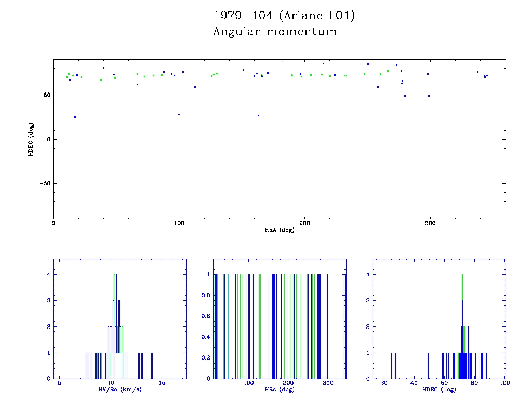The width and height of the screenshot is (532, 399).
Task: Click the low blue point near HRA 160
Action: (x=258, y=115)
